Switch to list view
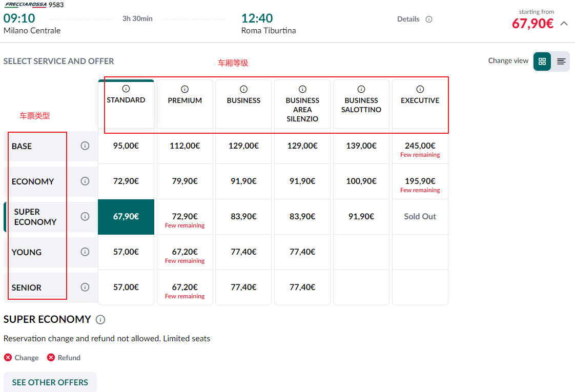Image resolution: width=575 pixels, height=392 pixels. [561, 61]
